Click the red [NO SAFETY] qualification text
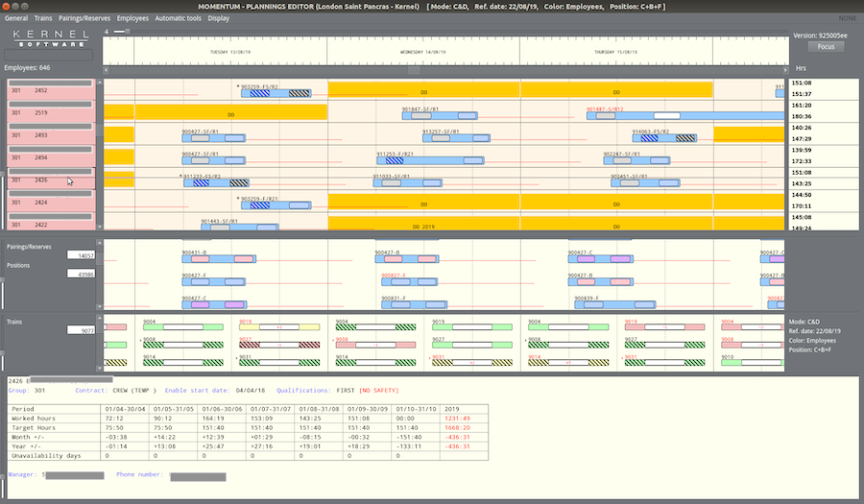This screenshot has width=864, height=504. pos(378,391)
